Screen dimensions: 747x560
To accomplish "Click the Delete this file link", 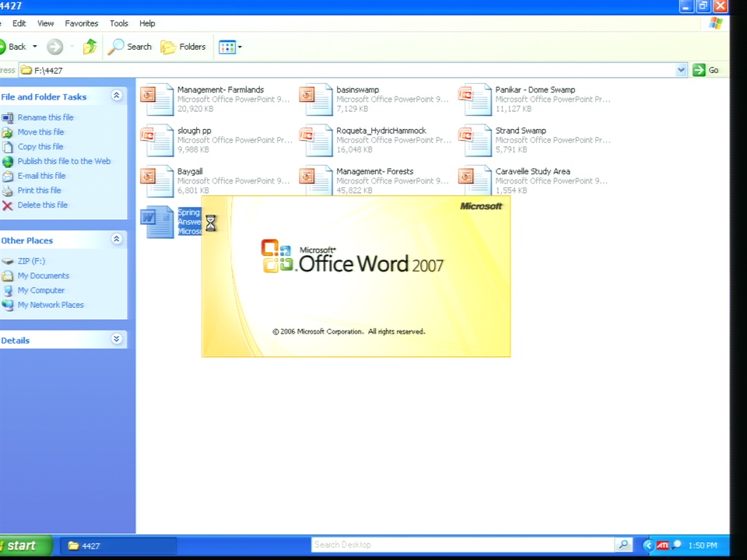I will point(43,205).
